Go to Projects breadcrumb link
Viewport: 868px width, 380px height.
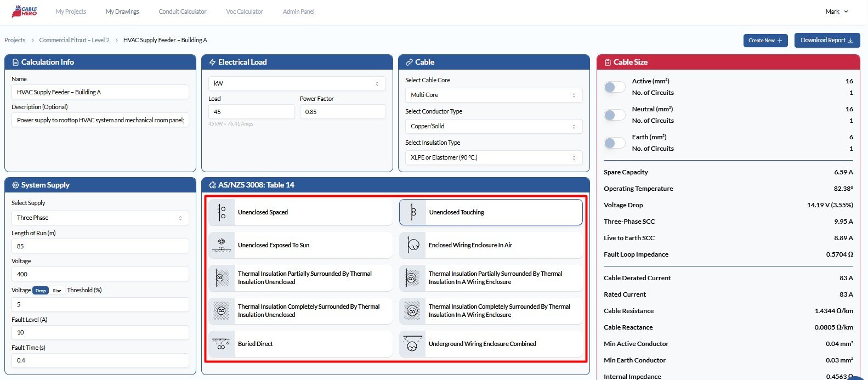15,40
